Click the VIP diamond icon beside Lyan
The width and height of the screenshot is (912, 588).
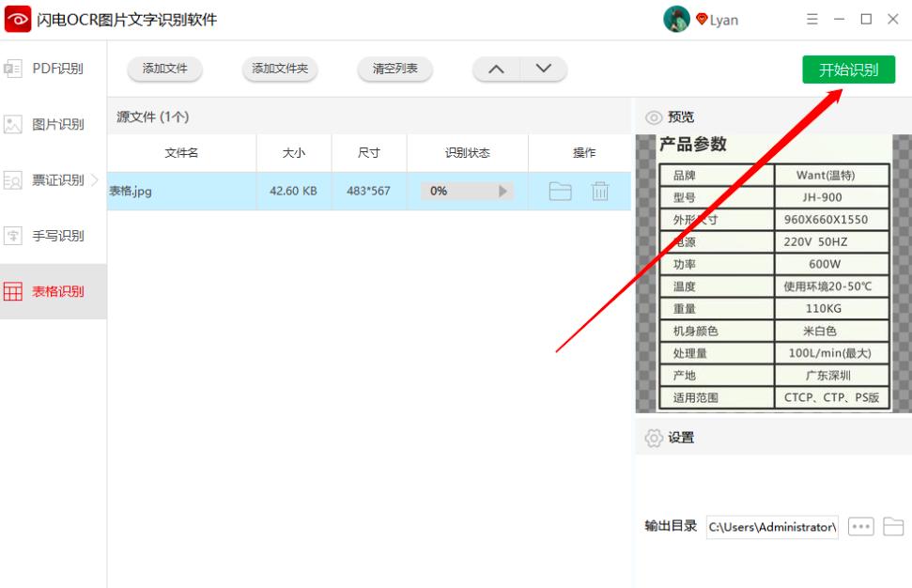tap(702, 20)
